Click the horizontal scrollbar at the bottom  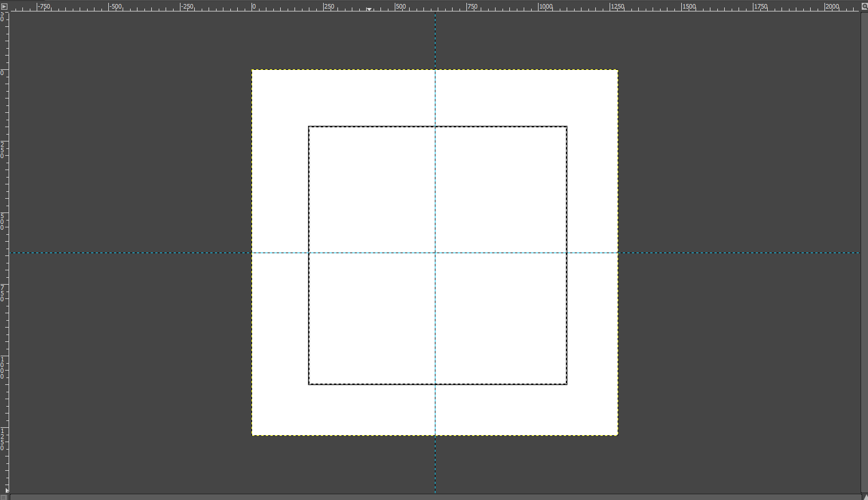[435, 497]
